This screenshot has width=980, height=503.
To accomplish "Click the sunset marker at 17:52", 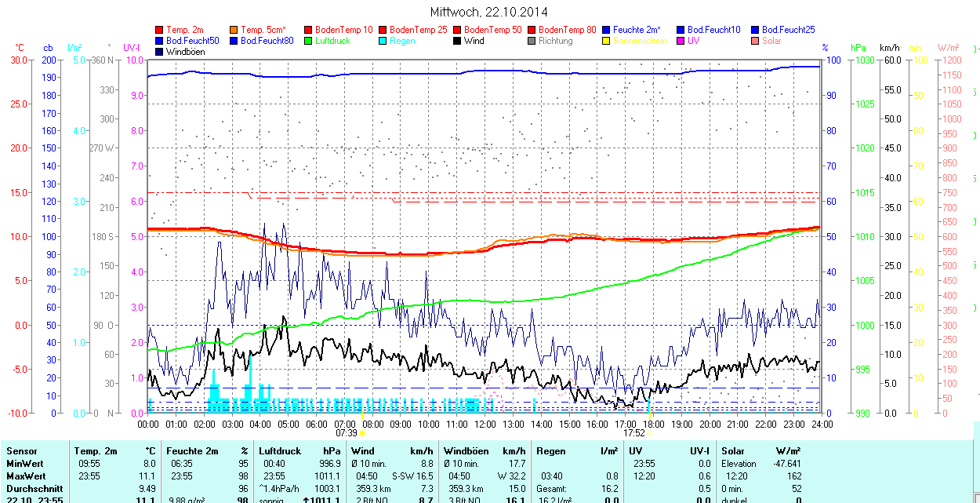I will (x=650, y=432).
